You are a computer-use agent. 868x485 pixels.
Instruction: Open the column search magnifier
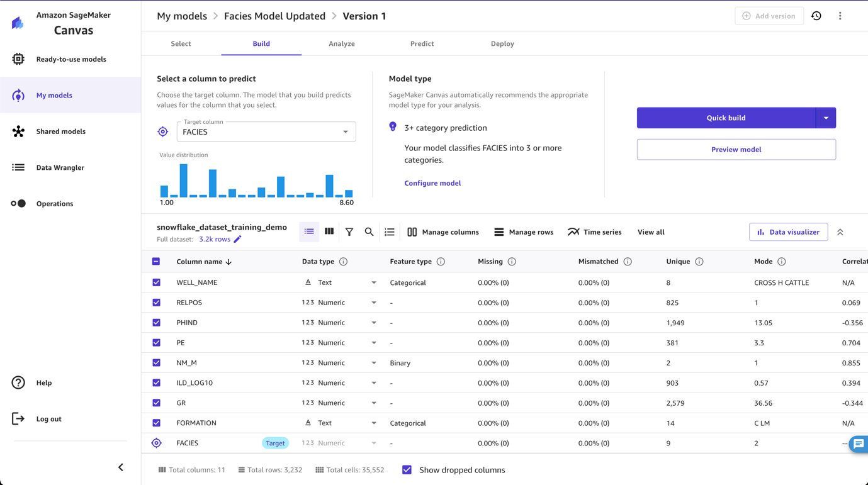pos(369,232)
